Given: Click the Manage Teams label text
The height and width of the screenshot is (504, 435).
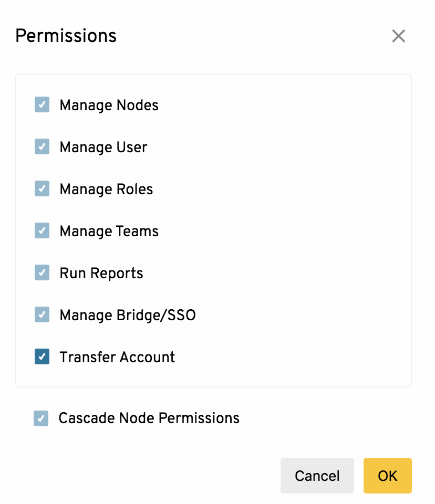Looking at the screenshot, I should coord(109,232).
